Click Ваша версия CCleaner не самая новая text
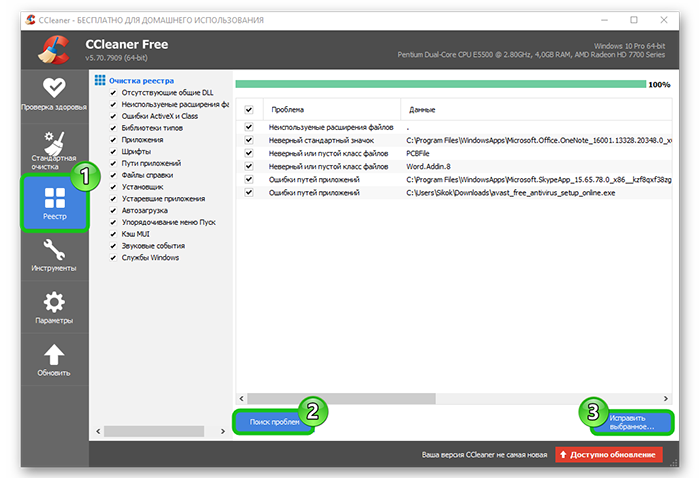This screenshot has width=700, height=478. tap(484, 455)
